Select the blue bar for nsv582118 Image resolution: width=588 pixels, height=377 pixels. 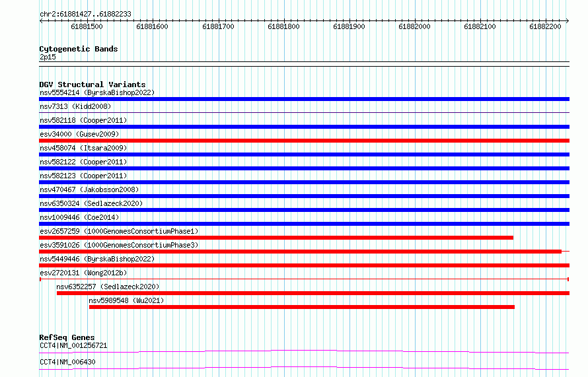point(304,127)
